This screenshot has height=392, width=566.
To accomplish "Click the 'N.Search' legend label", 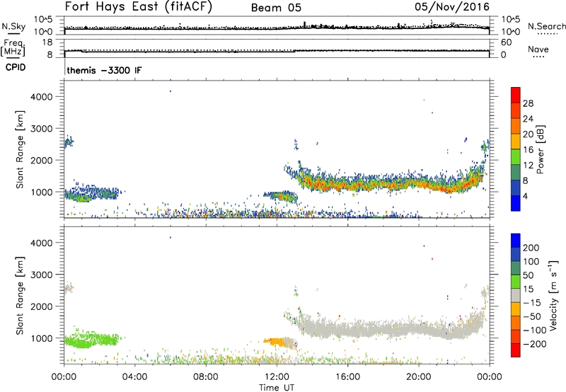I will [546, 26].
